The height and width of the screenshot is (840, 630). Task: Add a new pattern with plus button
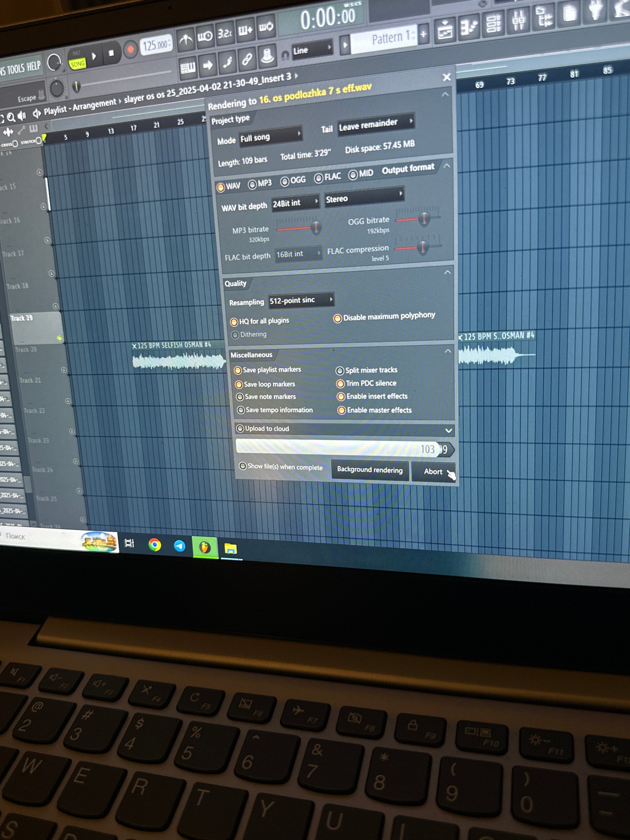click(423, 34)
